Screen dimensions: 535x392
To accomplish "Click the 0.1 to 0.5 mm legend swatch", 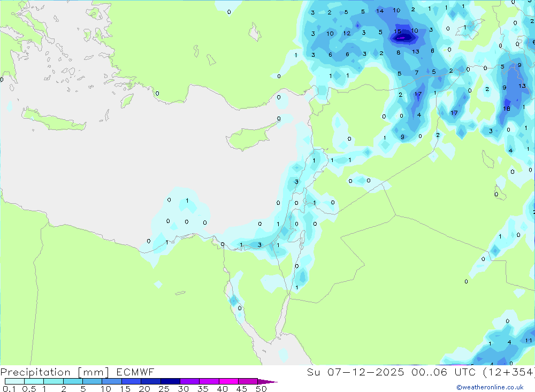I will point(14,381).
